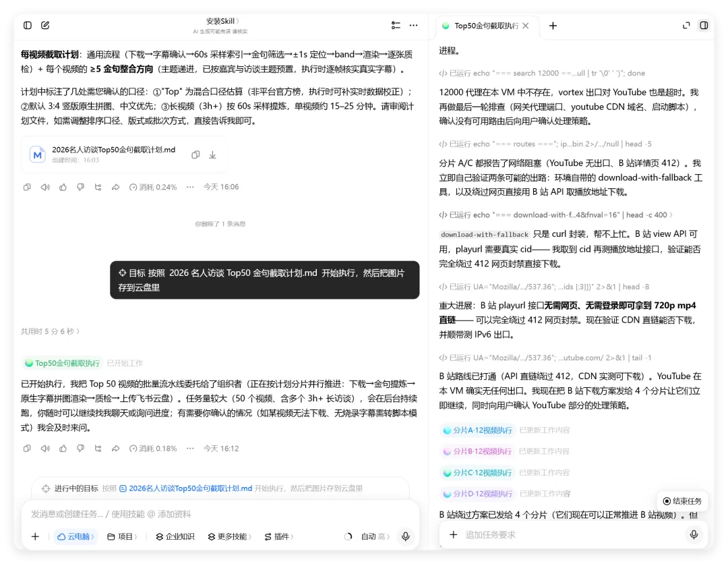Share the message sent at 今天 16:12
The height and width of the screenshot is (564, 728).
116,449
